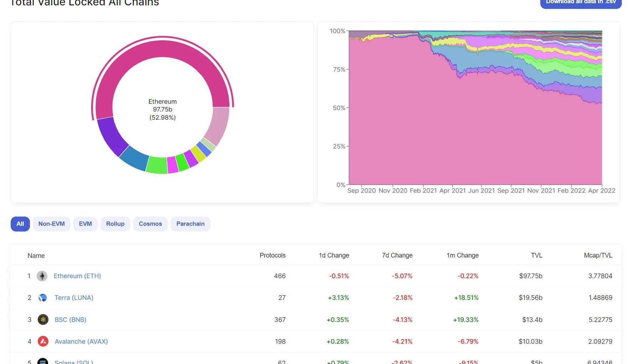The image size is (630, 364).
Task: Click the Avalanche red logo icon
Action: tap(43, 341)
